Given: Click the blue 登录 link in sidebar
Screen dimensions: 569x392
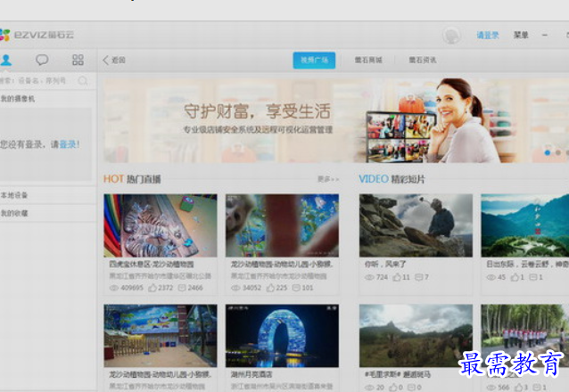Looking at the screenshot, I should click(x=68, y=144).
